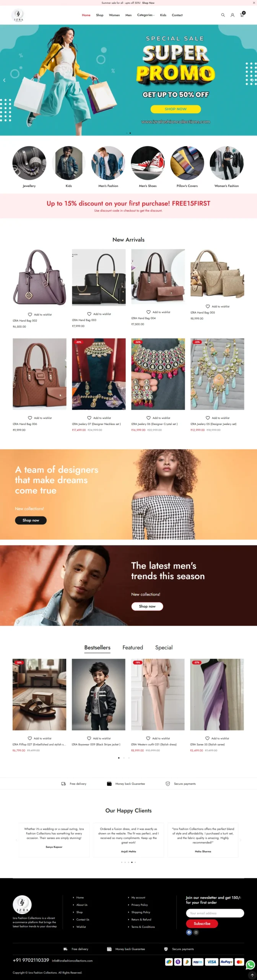
Task: Open the Facebook icon in footer
Action: pos(189,932)
